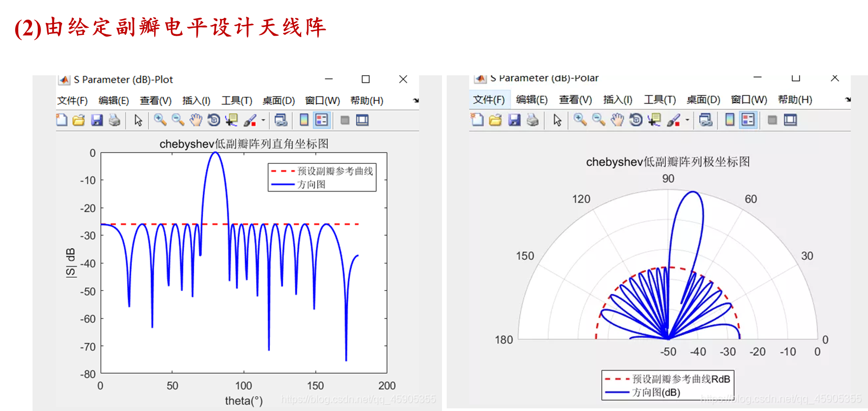Toggle Insert Legend icon in Polar window

(x=748, y=120)
